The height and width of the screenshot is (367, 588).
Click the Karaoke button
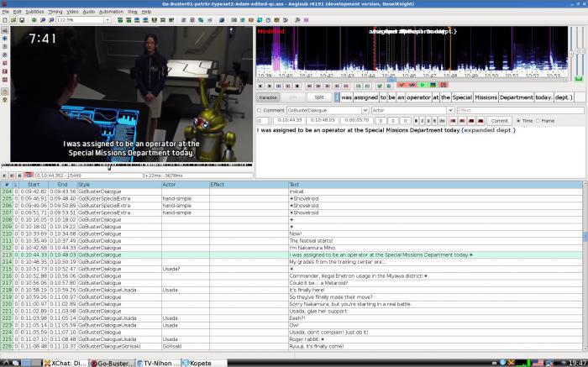[x=268, y=97]
